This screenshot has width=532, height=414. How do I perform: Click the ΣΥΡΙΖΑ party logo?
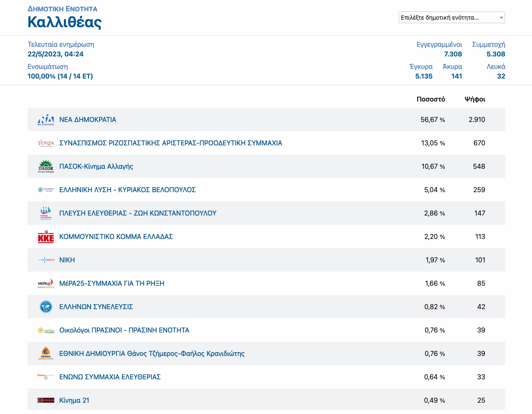click(46, 143)
